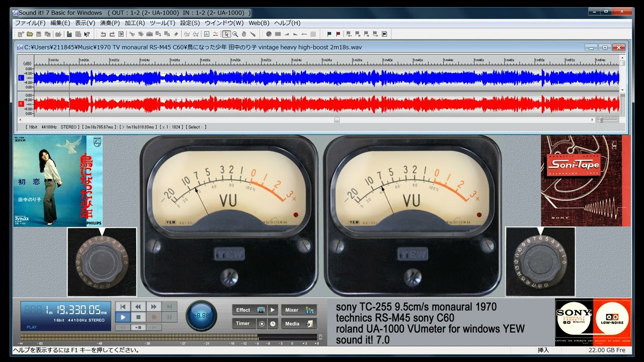This screenshot has width=644, height=362.
Task: Click the Record transport button
Action: tap(153, 317)
